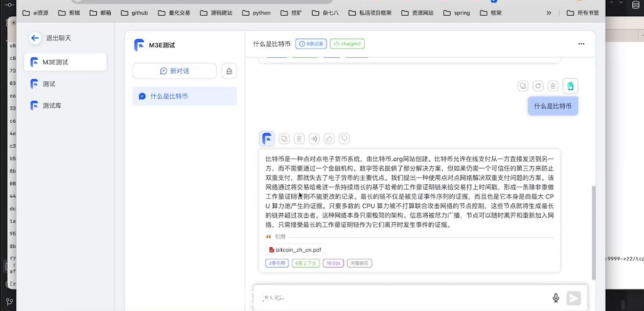This screenshot has width=644, height=311.
Task: Click the microphone voice input icon
Action: (x=556, y=298)
